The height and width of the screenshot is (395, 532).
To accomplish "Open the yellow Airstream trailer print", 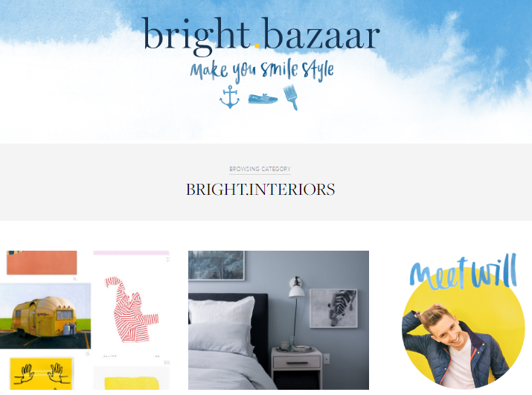I will pos(45,316).
